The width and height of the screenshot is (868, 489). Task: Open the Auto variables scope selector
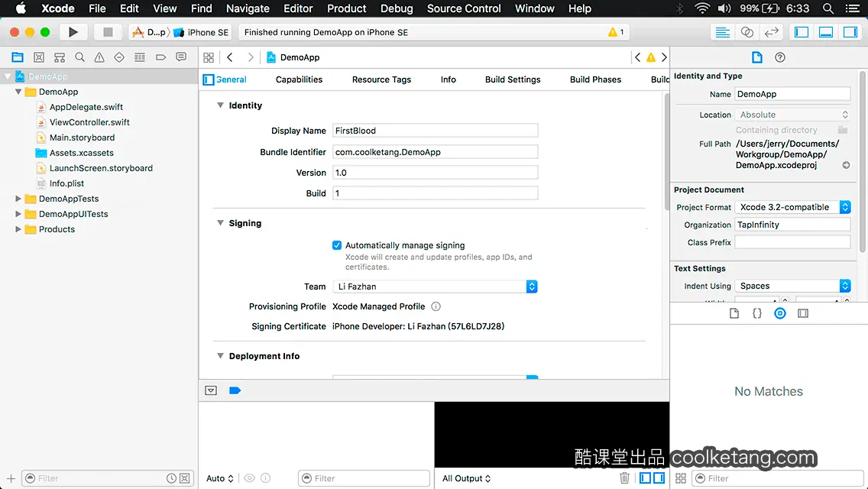(220, 478)
